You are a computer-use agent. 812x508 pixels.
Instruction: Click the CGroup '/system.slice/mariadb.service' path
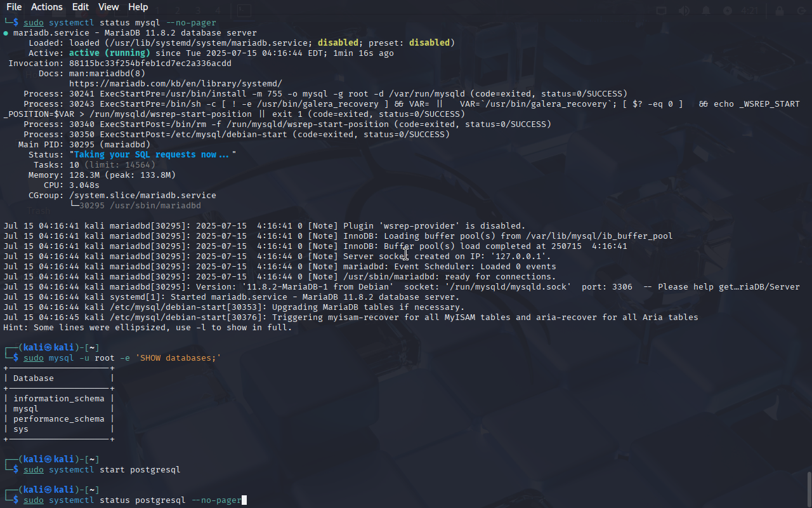point(143,196)
